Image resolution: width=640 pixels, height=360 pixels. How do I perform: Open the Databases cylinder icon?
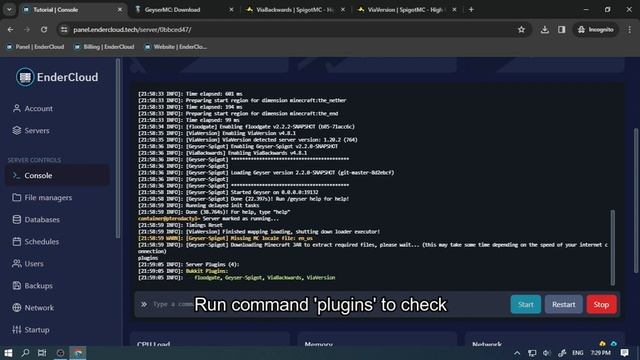[17, 219]
